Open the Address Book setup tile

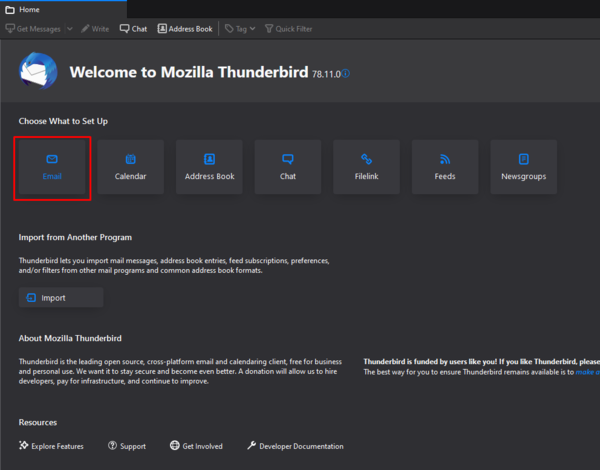[x=209, y=167]
